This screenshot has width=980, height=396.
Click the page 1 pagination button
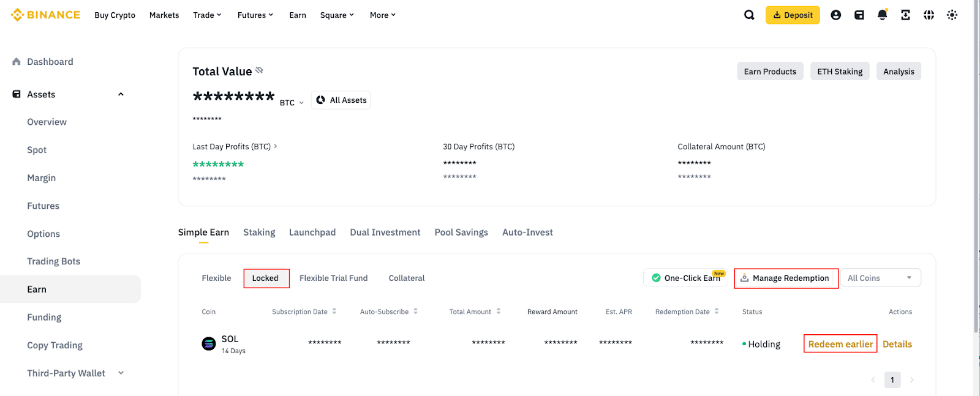[x=892, y=380]
